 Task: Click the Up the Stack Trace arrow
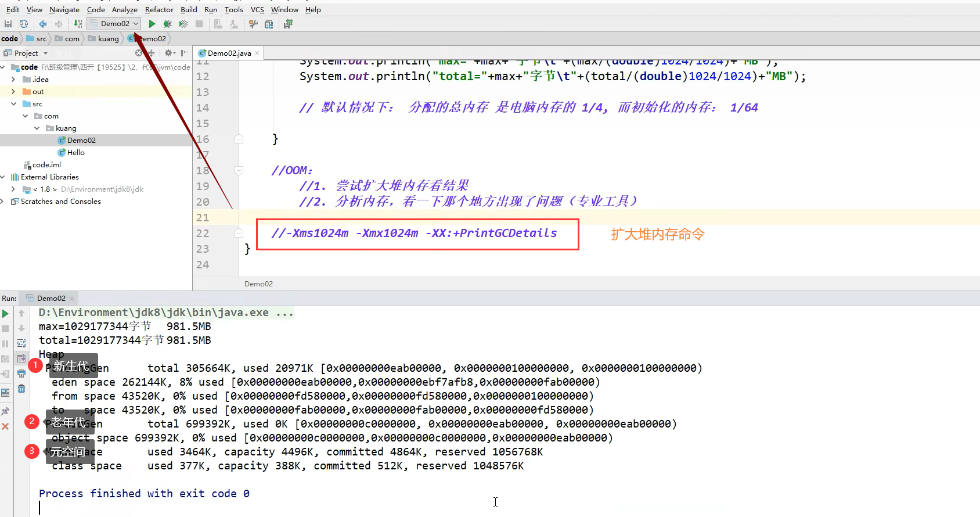tap(21, 314)
